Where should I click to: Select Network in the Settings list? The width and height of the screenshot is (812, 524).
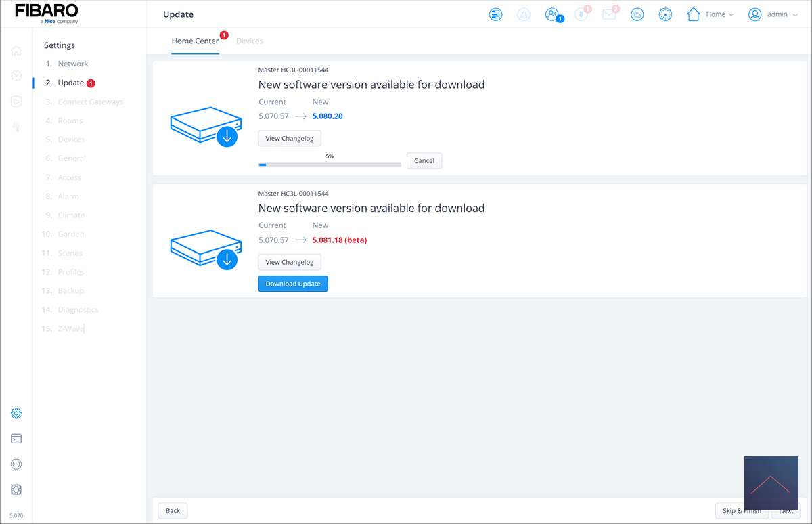point(72,64)
